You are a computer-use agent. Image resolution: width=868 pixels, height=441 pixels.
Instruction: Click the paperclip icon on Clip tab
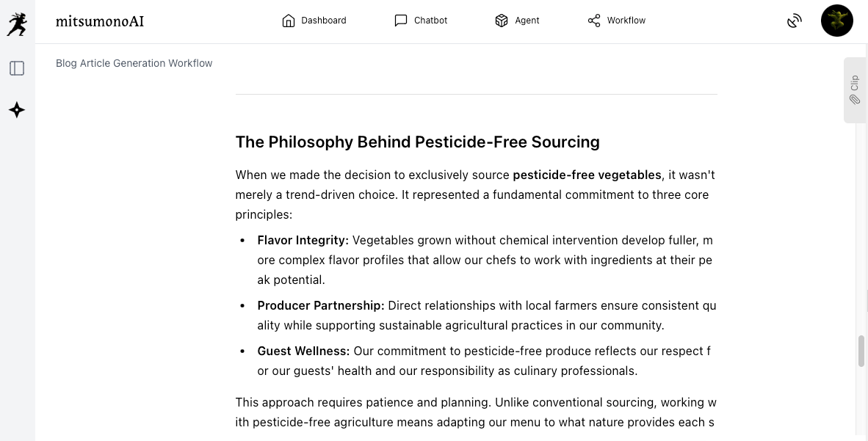(x=855, y=99)
